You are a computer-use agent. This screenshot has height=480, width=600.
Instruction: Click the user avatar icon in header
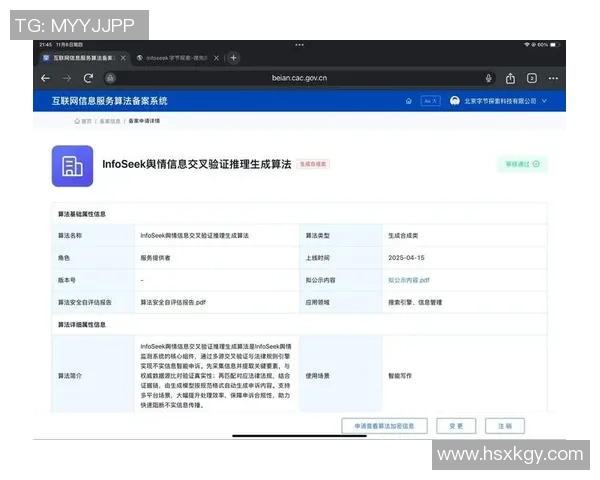[x=455, y=101]
